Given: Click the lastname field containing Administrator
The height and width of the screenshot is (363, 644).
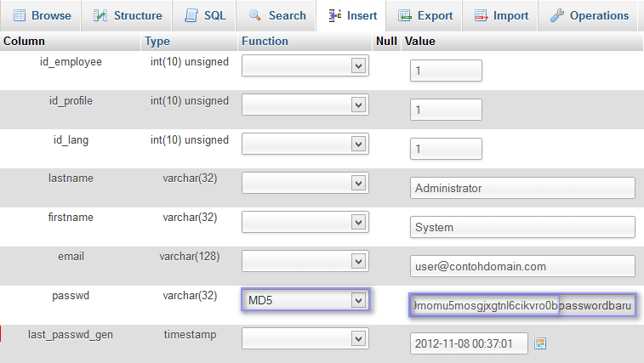Looking at the screenshot, I should (x=522, y=188).
